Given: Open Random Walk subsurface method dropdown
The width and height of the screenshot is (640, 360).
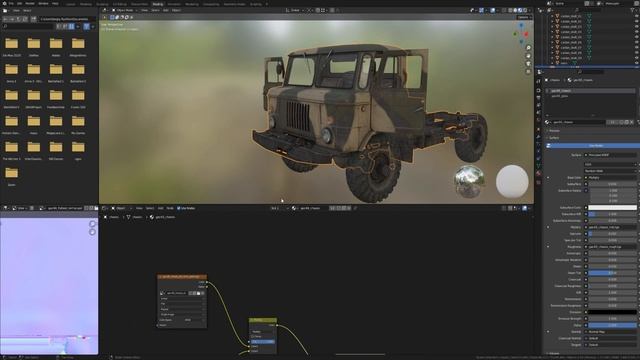Looking at the screenshot, I should coord(611,171).
